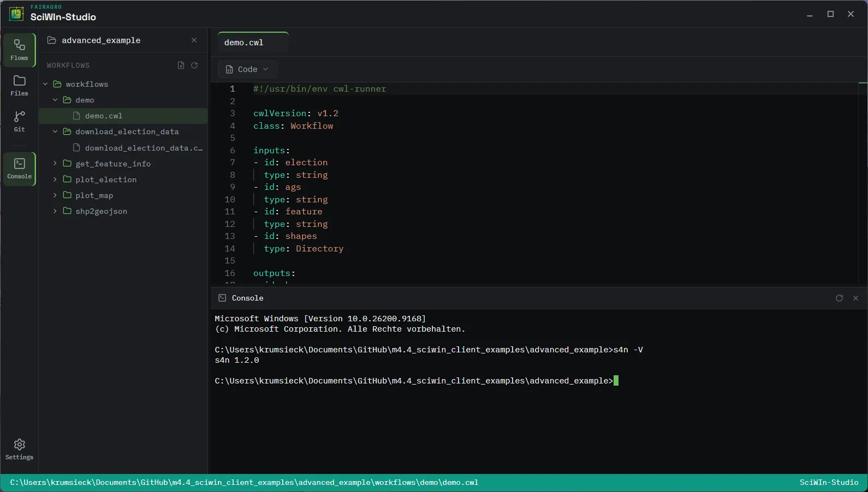Select the plot_election folder row
This screenshot has height=492, width=868.
coord(123,179)
